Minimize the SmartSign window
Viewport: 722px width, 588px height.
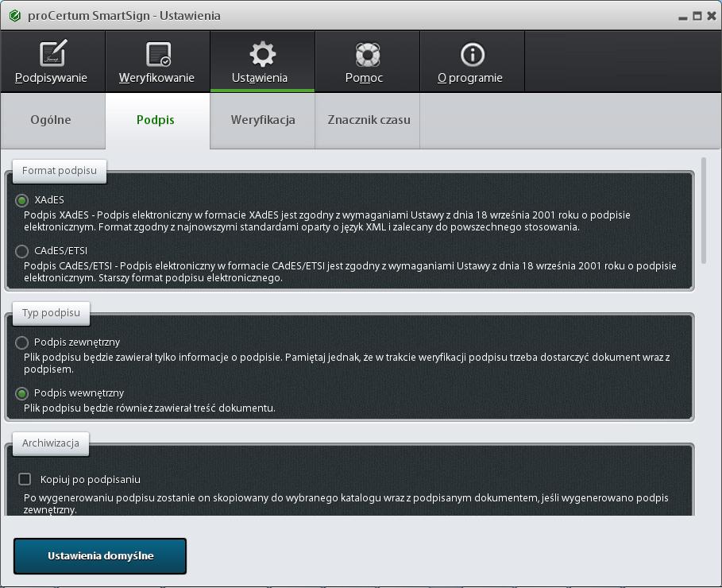(683, 17)
